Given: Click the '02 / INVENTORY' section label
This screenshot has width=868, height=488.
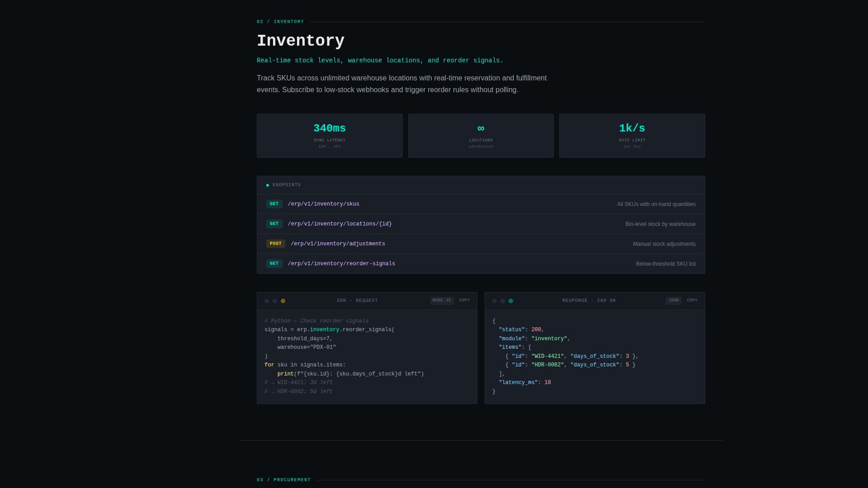Looking at the screenshot, I should pyautogui.click(x=280, y=22).
